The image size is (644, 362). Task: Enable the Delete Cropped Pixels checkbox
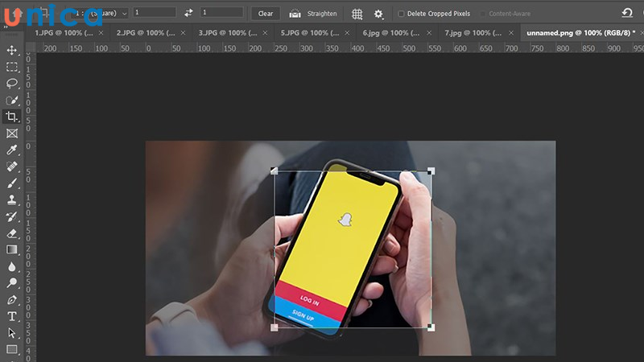pos(402,14)
